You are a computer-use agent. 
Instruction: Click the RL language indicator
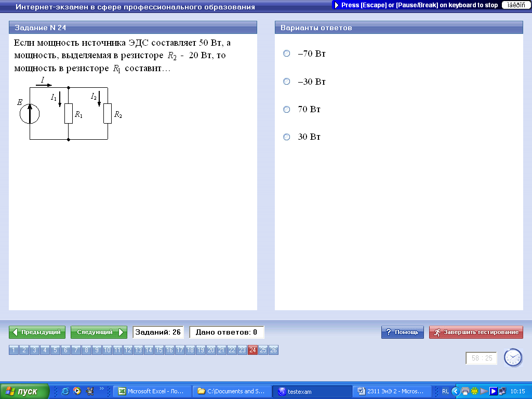(x=445, y=392)
